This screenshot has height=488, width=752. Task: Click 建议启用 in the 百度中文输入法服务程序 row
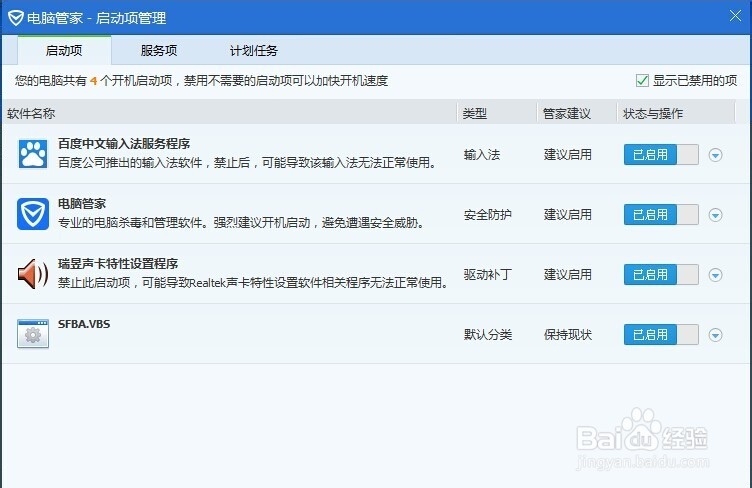(x=568, y=155)
